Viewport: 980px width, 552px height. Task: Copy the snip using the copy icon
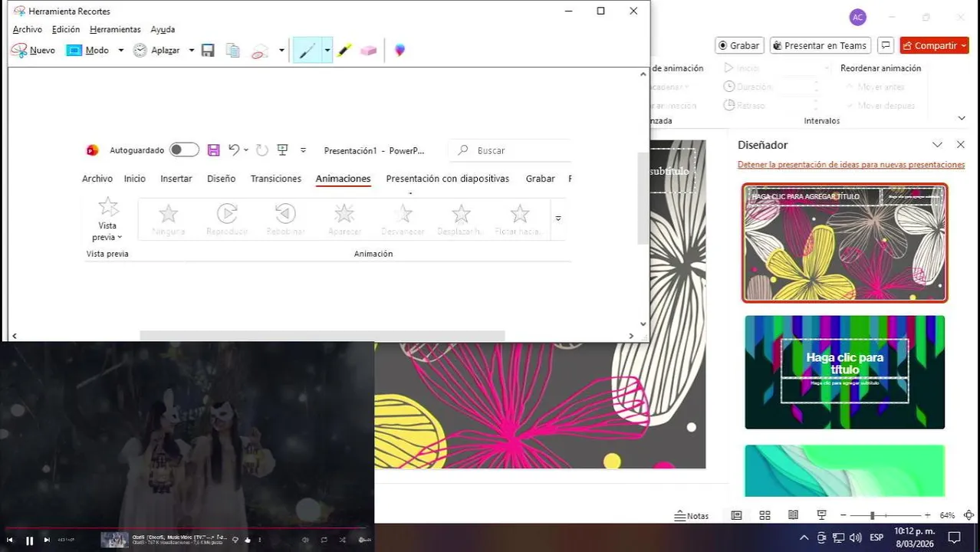(x=232, y=51)
